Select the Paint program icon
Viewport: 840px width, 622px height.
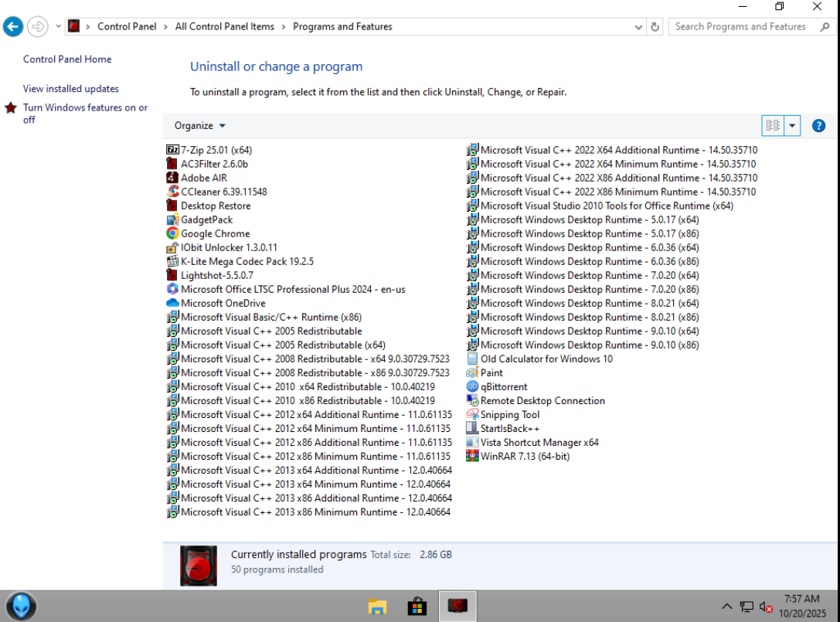click(472, 373)
